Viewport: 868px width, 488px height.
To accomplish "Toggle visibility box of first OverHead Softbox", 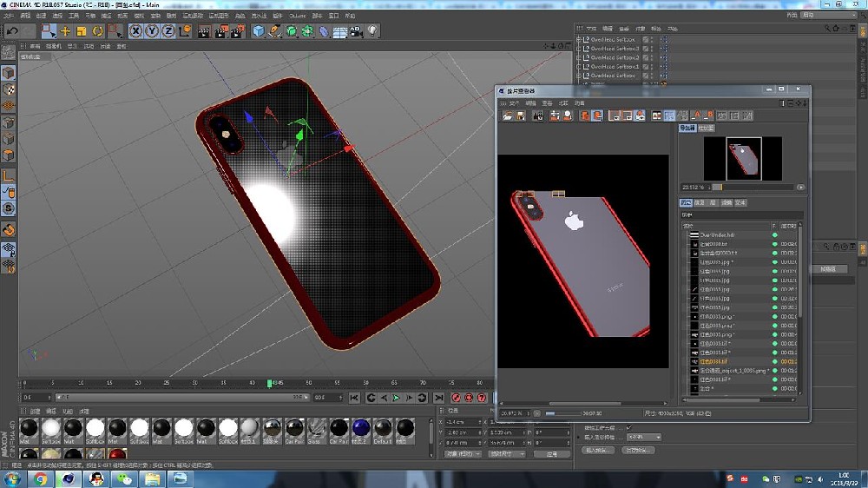I will tap(646, 40).
